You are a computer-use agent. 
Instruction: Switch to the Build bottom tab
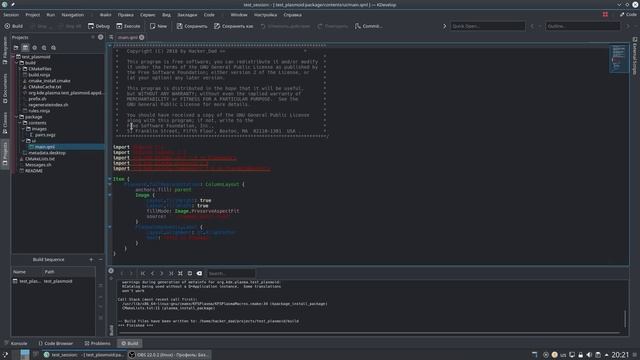point(130,343)
